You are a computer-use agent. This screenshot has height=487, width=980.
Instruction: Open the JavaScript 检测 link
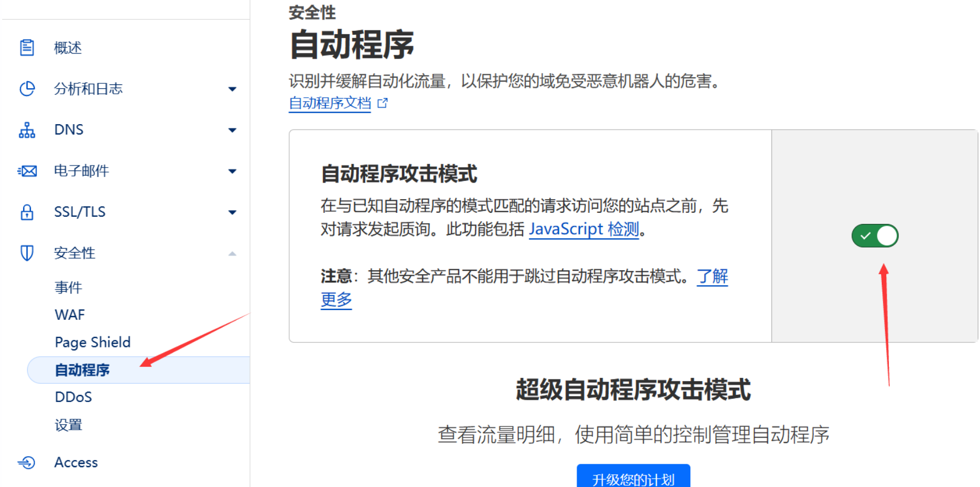pyautogui.click(x=584, y=229)
